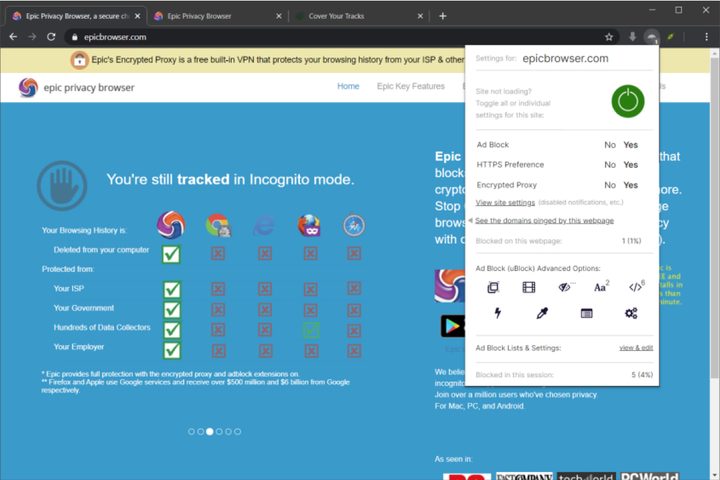Open the Epic Key Features menu item
The image size is (720, 480).
[410, 87]
